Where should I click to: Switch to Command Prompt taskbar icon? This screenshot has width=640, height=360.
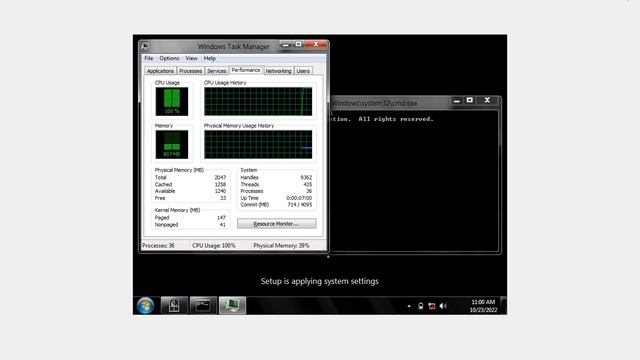click(203, 305)
